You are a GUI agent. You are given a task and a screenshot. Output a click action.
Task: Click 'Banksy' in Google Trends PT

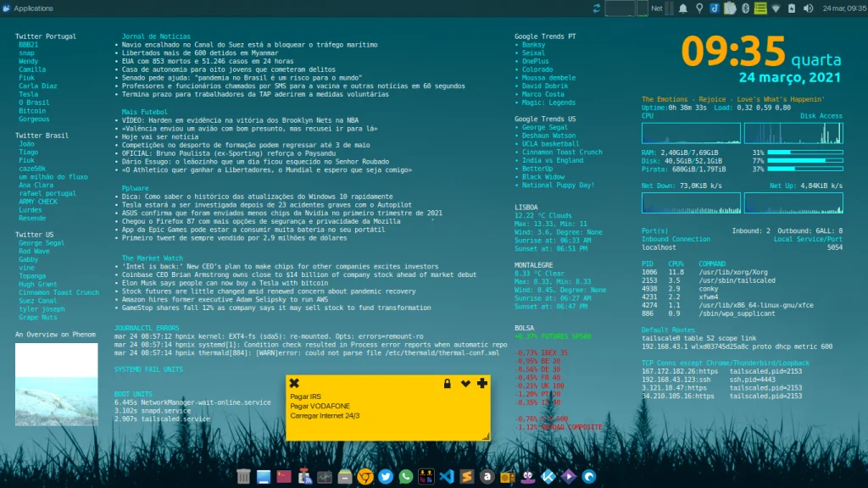(534, 45)
